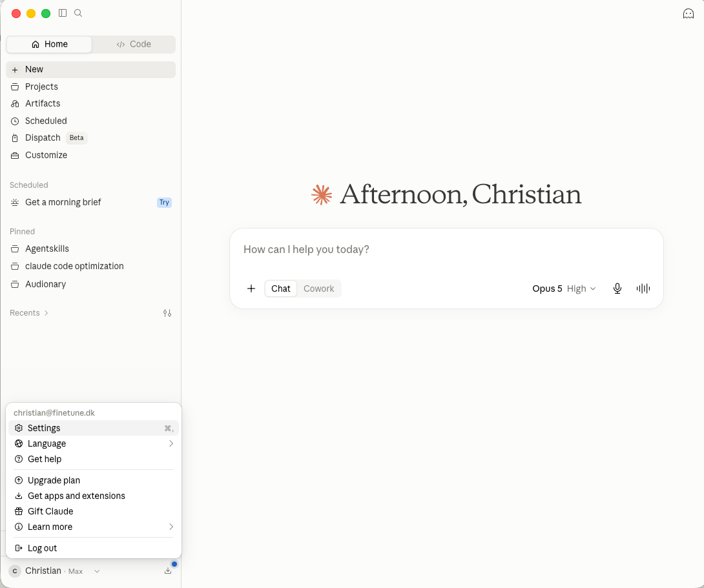Click the Claude starburst logo

tap(322, 195)
